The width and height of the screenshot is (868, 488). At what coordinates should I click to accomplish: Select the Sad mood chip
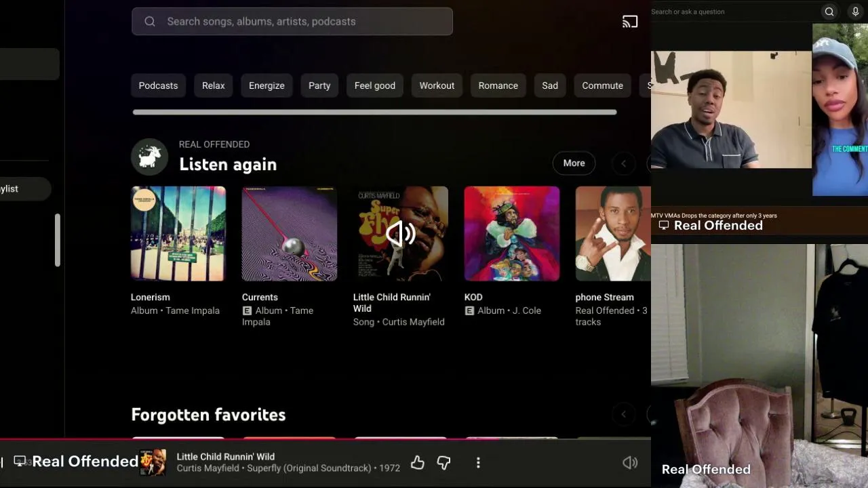(550, 85)
